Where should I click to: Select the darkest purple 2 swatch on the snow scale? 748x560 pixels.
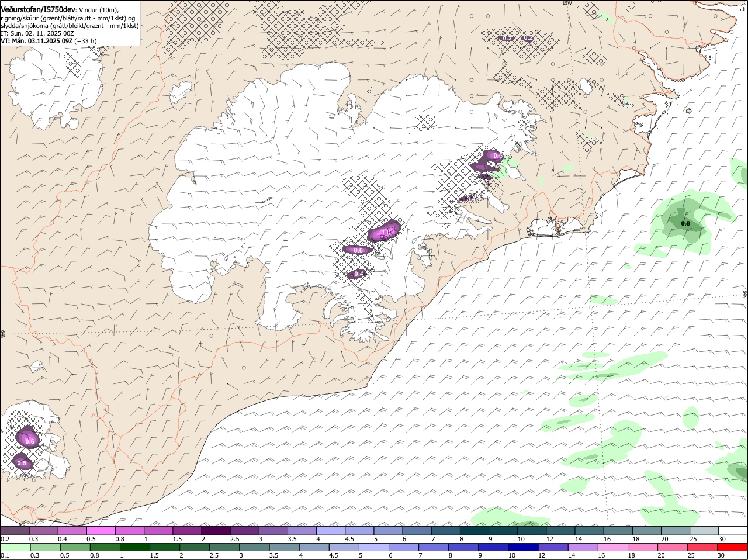[216, 531]
